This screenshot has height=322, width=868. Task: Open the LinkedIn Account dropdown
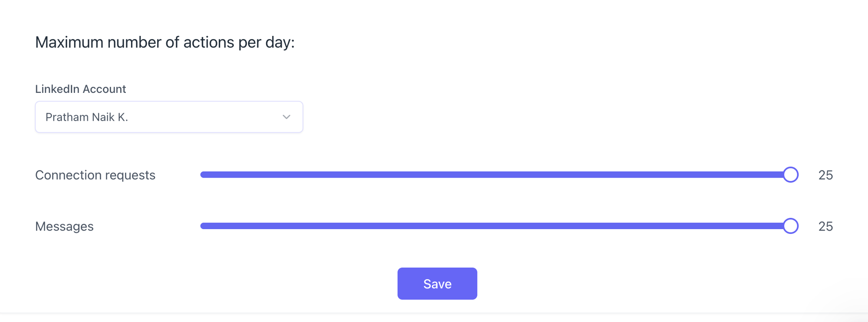click(x=169, y=117)
